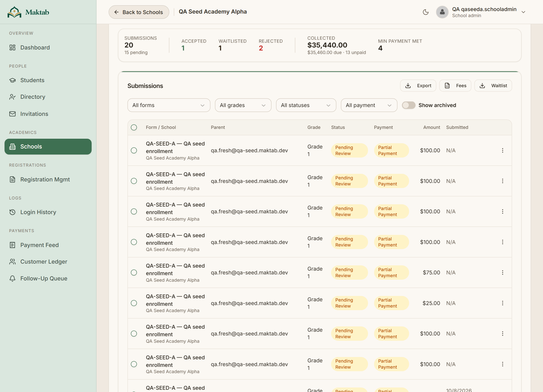Click Back to Schools button

pos(139,12)
